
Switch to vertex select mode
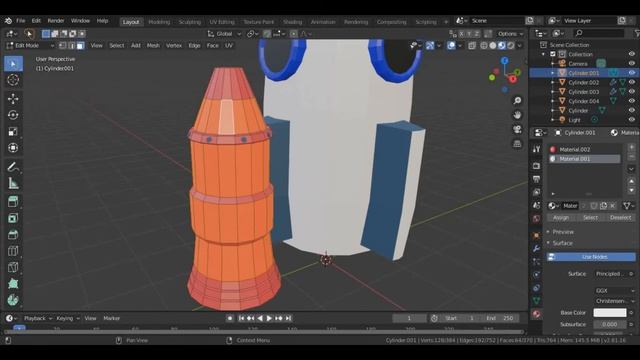click(62, 46)
